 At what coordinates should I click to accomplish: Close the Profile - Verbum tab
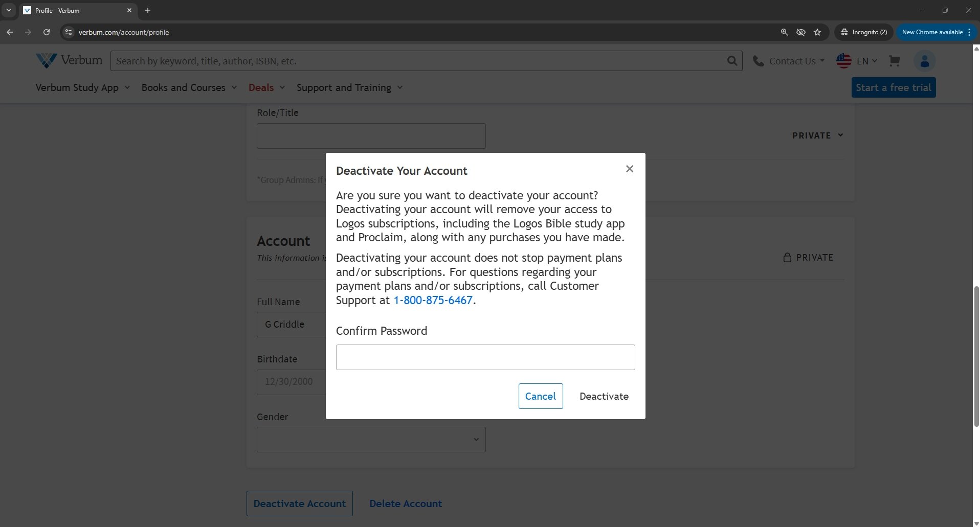pyautogui.click(x=129, y=10)
